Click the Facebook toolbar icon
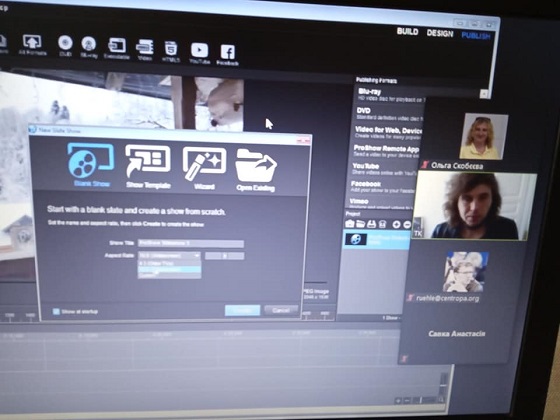This screenshot has height=420, width=560. click(x=228, y=55)
